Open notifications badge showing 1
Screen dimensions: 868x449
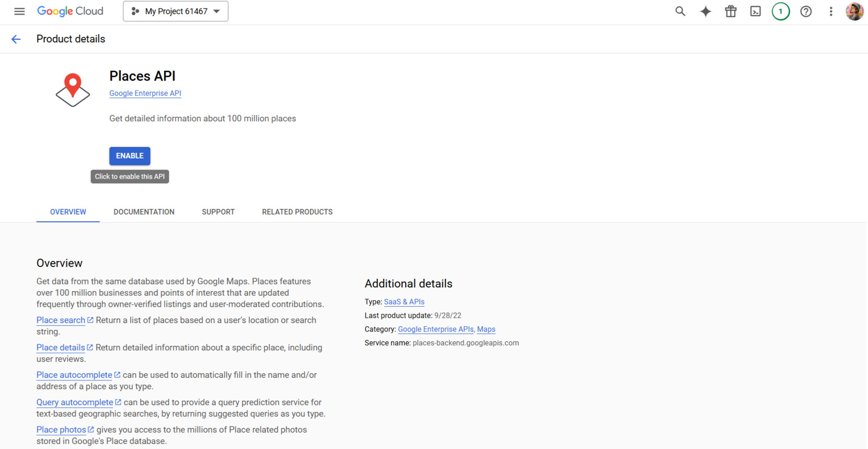click(781, 11)
